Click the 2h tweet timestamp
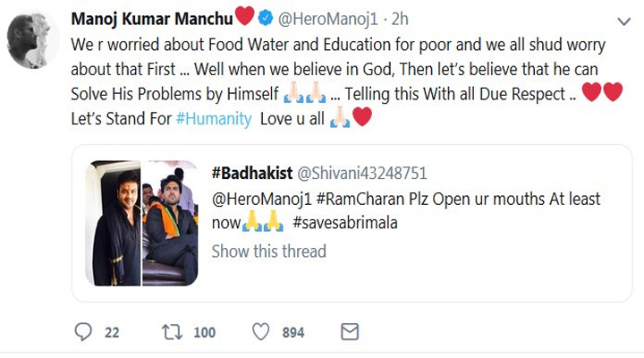Image resolution: width=644 pixels, height=358 pixels. point(397,17)
